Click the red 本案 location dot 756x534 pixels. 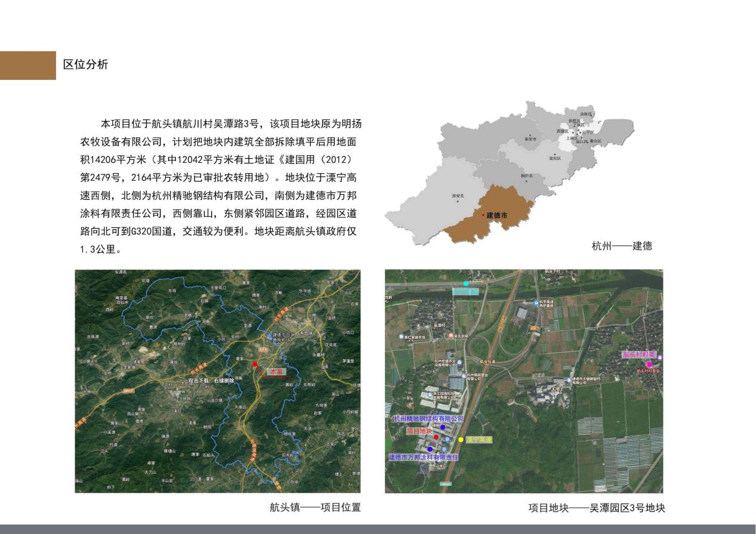[x=255, y=364]
